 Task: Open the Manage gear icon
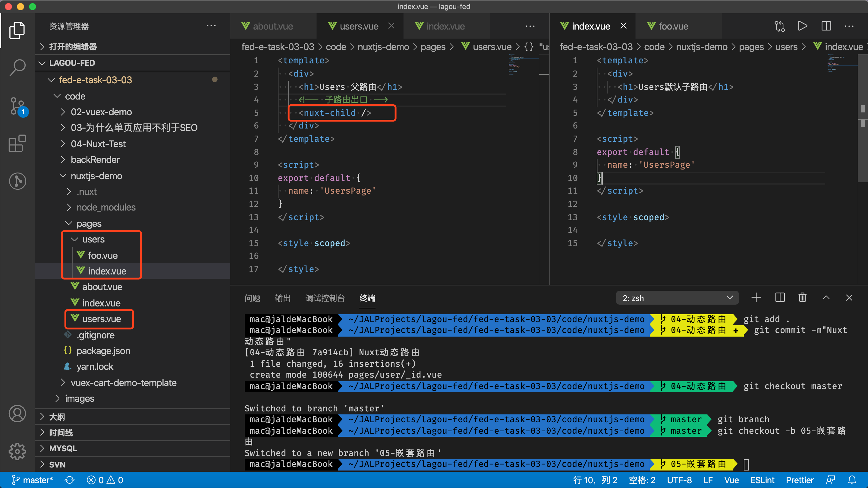coord(17,451)
